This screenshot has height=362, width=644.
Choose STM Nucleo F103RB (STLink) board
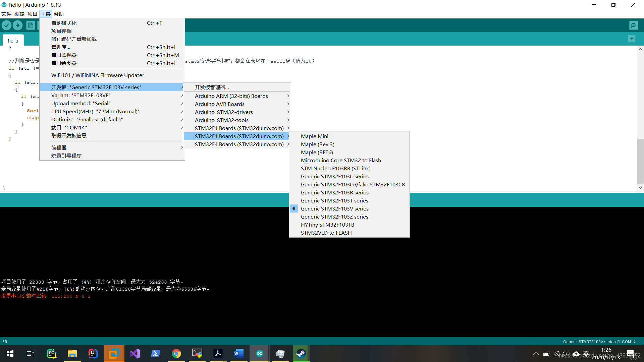click(349, 168)
